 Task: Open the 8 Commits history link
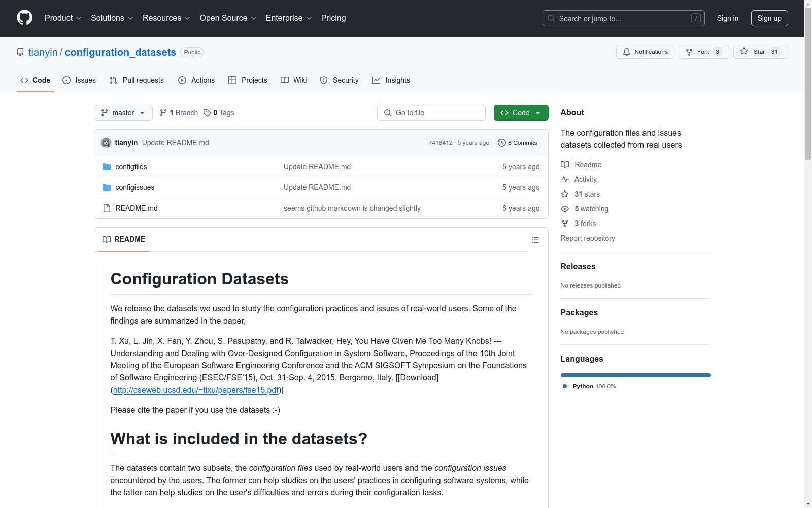[x=518, y=143]
